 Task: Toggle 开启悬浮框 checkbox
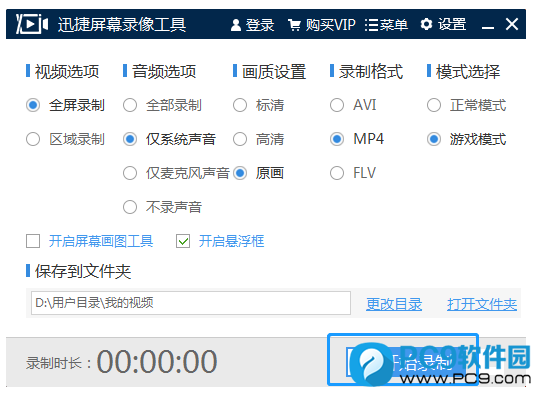point(183,241)
